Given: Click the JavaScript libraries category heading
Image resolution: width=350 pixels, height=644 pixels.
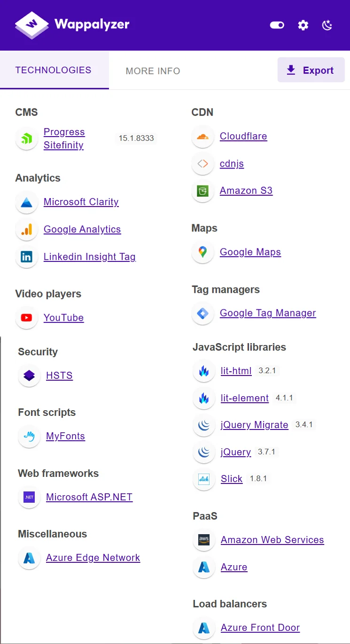Looking at the screenshot, I should click(x=239, y=347).
